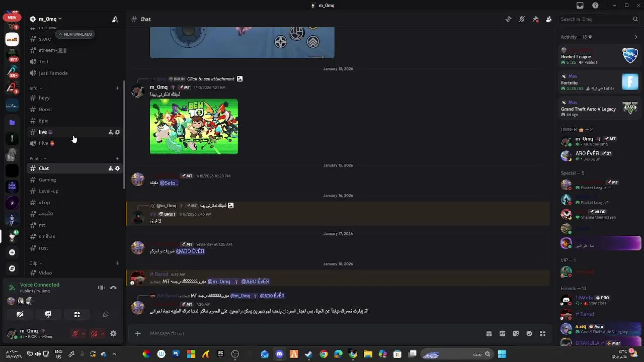Add a channel to Clip category
Screen dimensions: 644x362
117,263
